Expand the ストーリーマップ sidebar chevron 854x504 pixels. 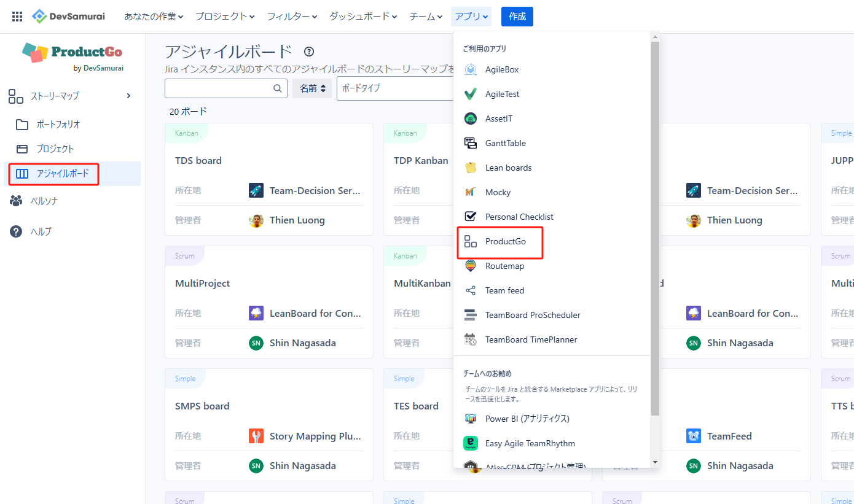tap(128, 96)
